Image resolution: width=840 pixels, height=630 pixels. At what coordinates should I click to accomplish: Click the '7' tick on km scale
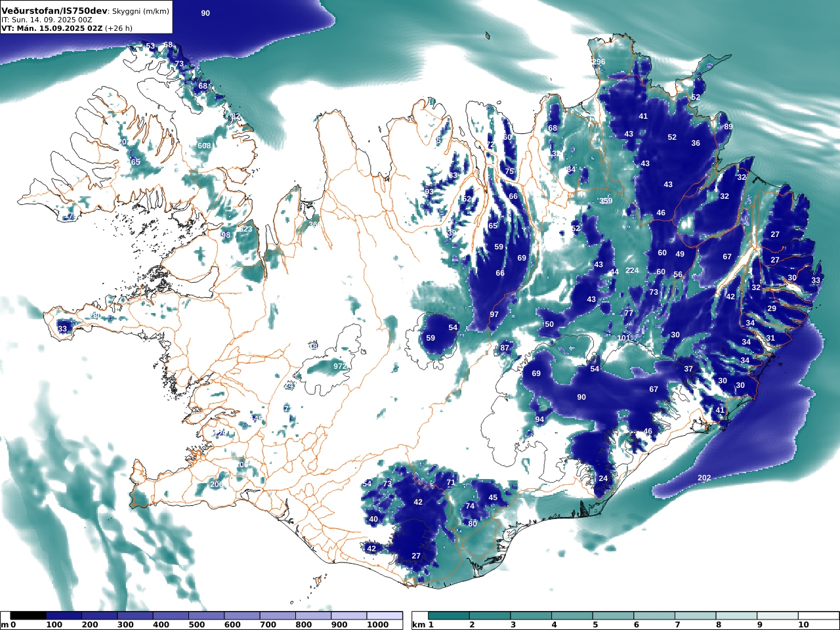(677, 625)
